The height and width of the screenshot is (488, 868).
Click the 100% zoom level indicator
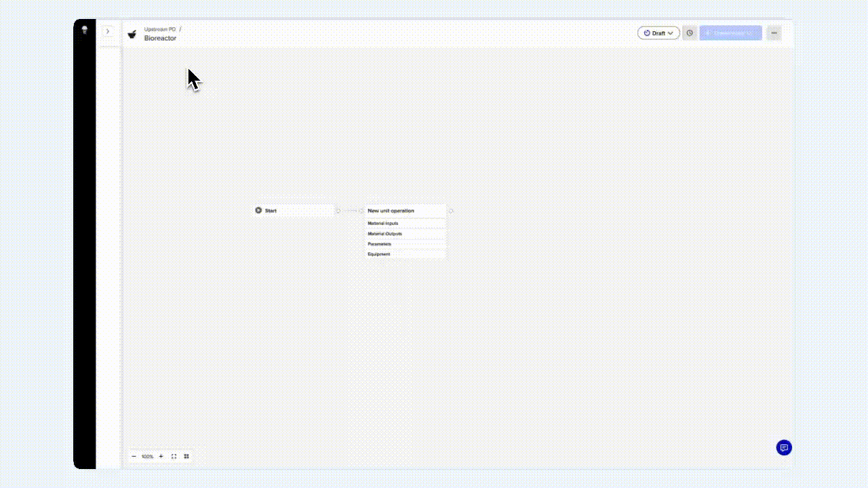coord(147,457)
